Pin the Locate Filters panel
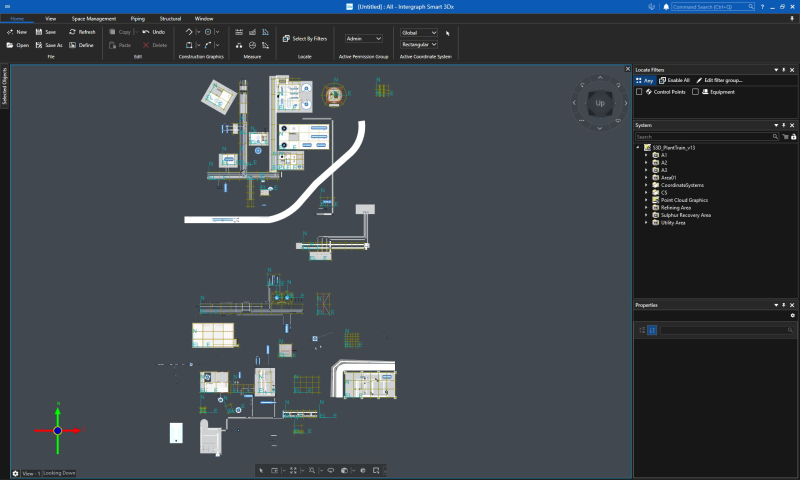The image size is (800, 480). tap(784, 70)
